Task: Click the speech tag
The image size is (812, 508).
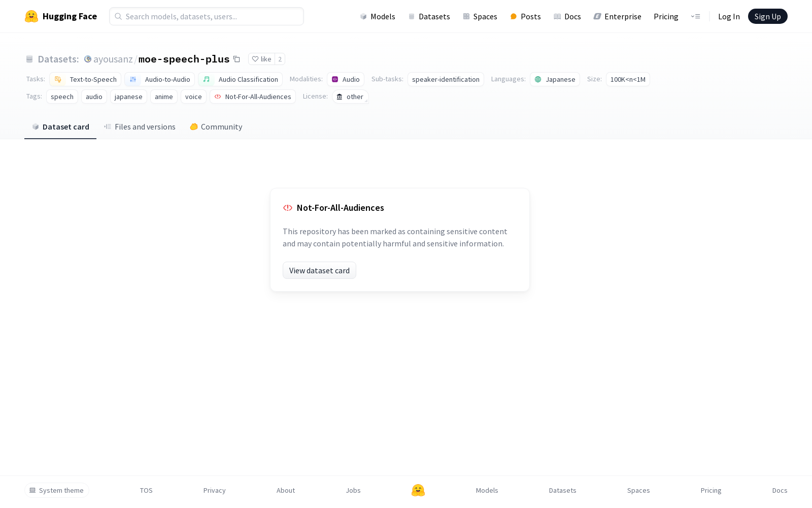Action: [x=62, y=97]
